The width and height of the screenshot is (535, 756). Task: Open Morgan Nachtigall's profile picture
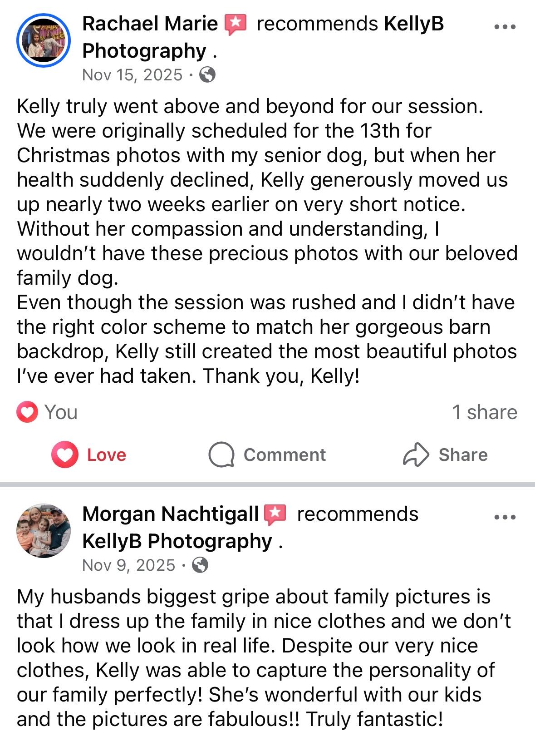pyautogui.click(x=44, y=530)
